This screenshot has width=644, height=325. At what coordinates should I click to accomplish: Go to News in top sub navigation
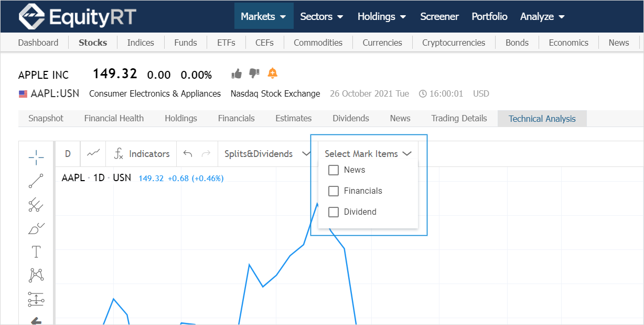[x=619, y=43]
